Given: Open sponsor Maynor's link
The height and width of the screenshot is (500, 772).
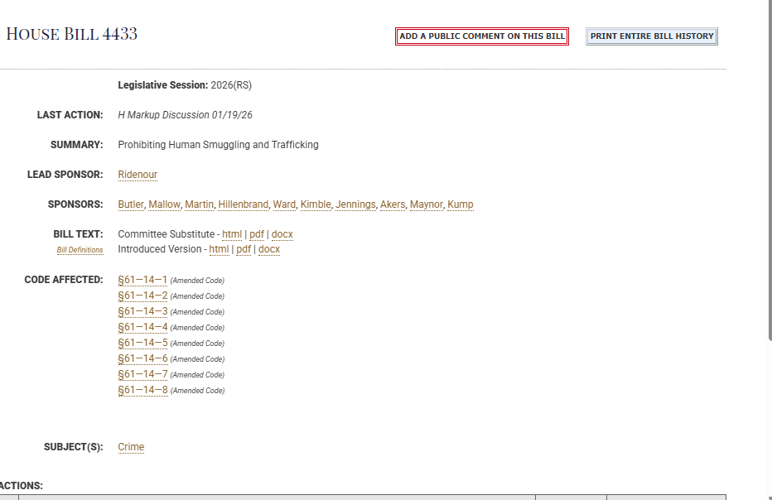Looking at the screenshot, I should point(425,205).
